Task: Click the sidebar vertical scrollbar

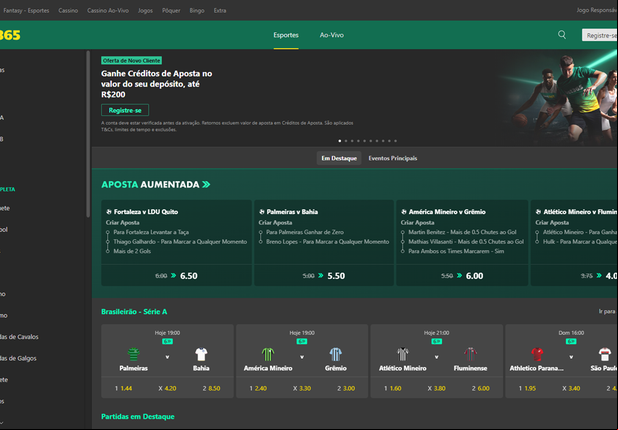Action: [88, 134]
